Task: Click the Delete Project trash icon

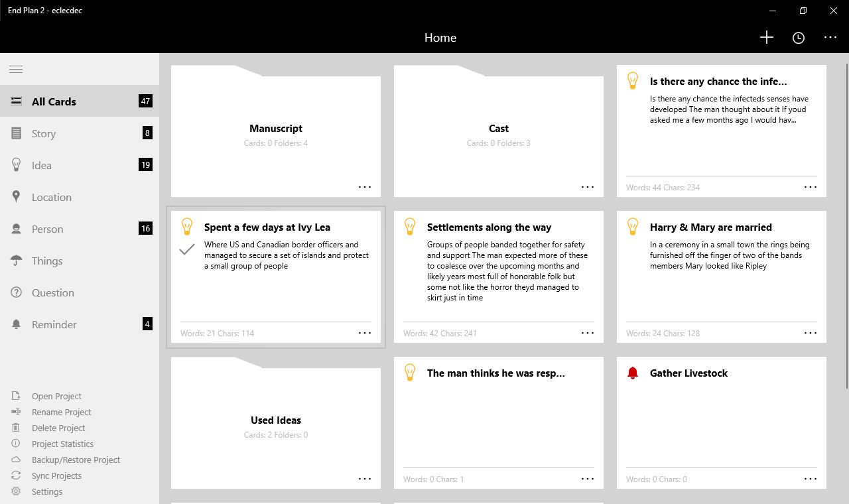Action: [x=17, y=428]
